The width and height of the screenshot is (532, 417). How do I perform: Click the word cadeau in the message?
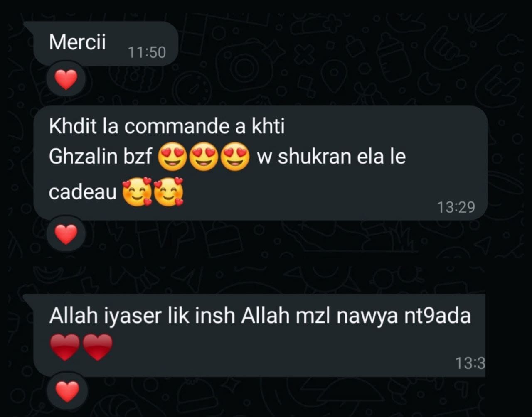[x=83, y=192]
